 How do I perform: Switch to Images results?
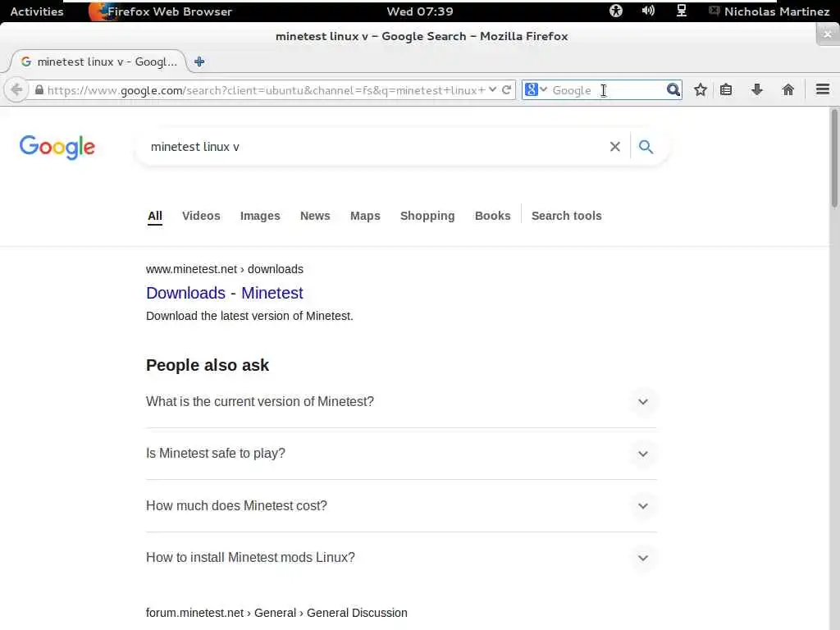pos(260,216)
